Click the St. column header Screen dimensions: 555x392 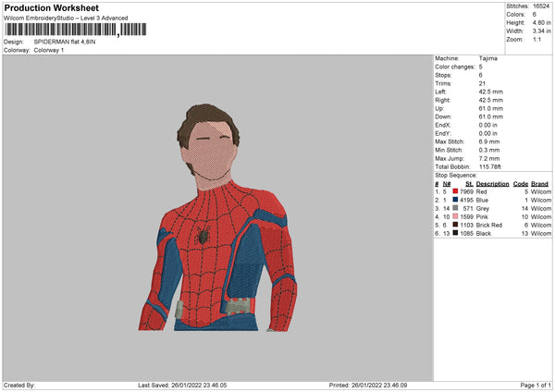(x=469, y=183)
